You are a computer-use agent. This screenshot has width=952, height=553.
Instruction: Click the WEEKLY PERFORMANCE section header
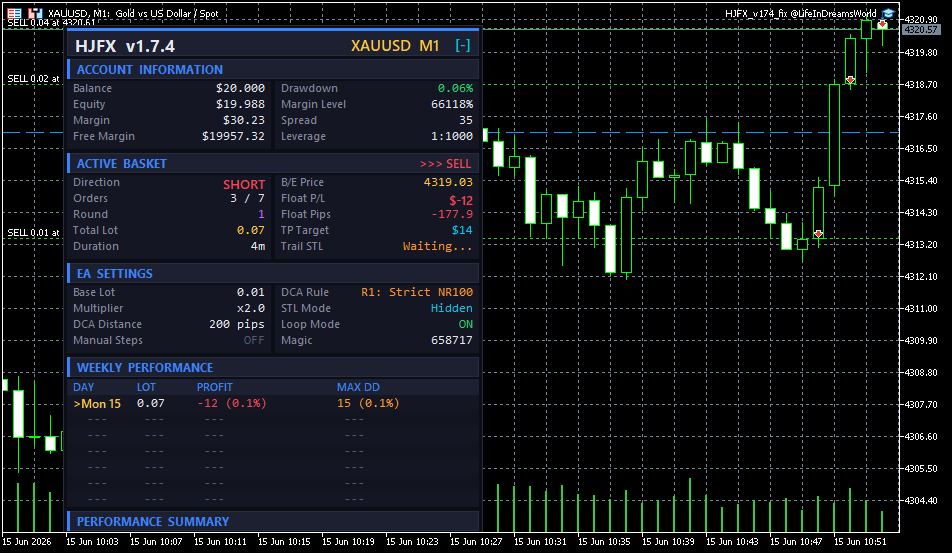273,367
